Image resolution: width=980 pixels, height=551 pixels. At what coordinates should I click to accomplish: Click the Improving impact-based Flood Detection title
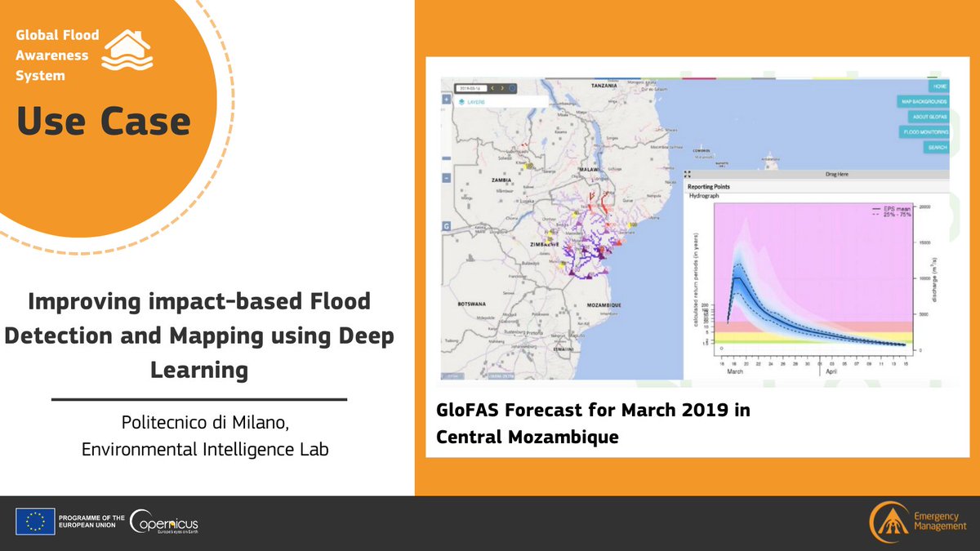tap(199, 335)
